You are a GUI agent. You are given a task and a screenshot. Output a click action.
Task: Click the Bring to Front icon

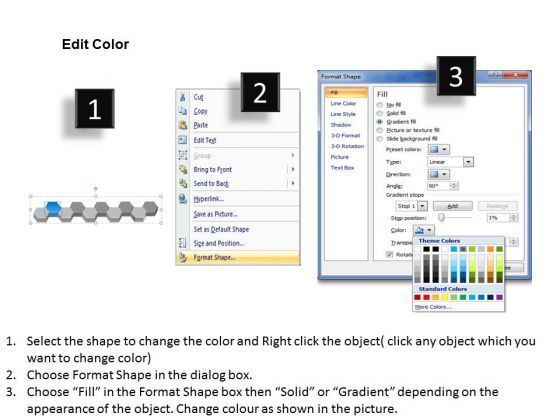point(183,169)
